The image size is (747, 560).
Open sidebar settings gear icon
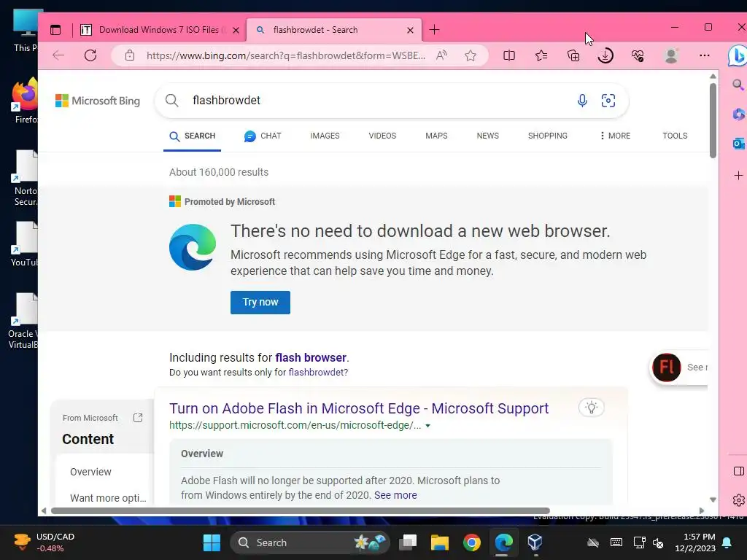[739, 500]
